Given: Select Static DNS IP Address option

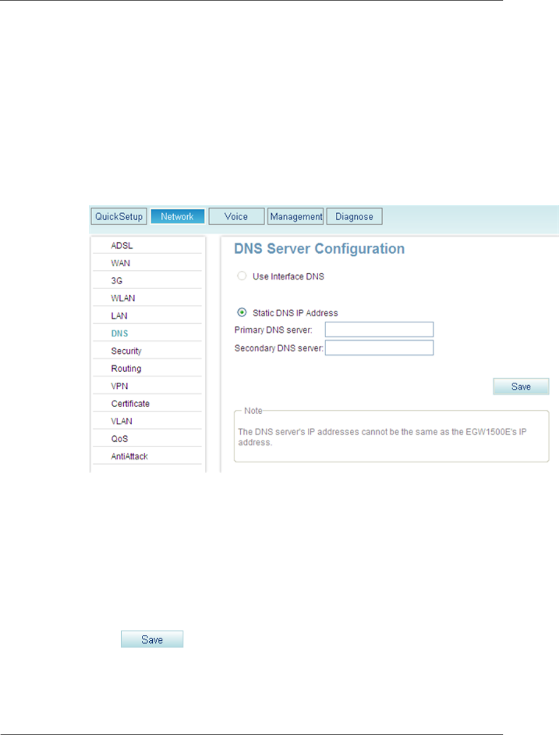Looking at the screenshot, I should (242, 312).
